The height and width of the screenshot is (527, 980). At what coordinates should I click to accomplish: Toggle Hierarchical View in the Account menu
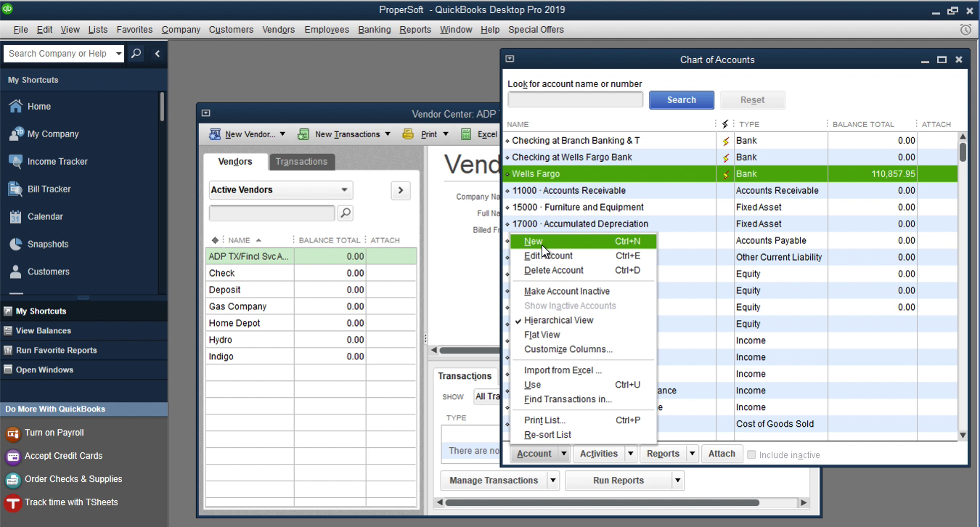pyautogui.click(x=558, y=320)
